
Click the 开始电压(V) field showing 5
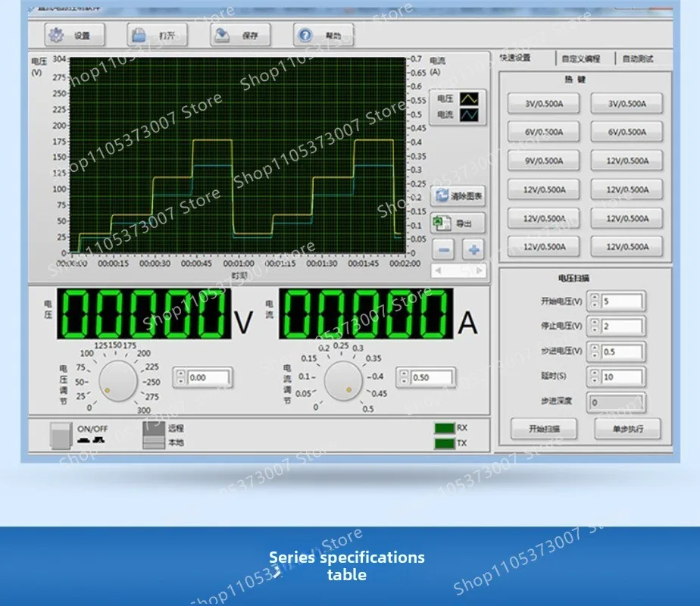(622, 301)
